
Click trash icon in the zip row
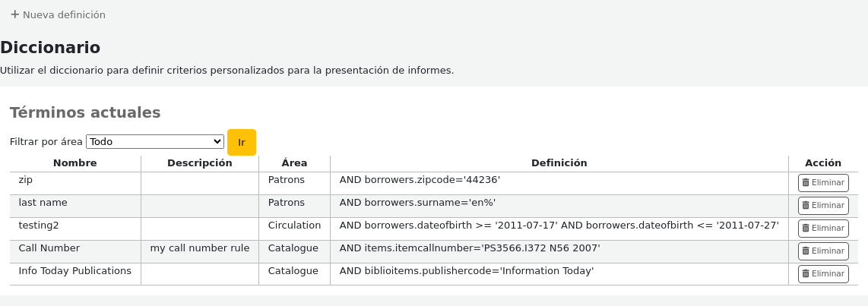coord(806,183)
